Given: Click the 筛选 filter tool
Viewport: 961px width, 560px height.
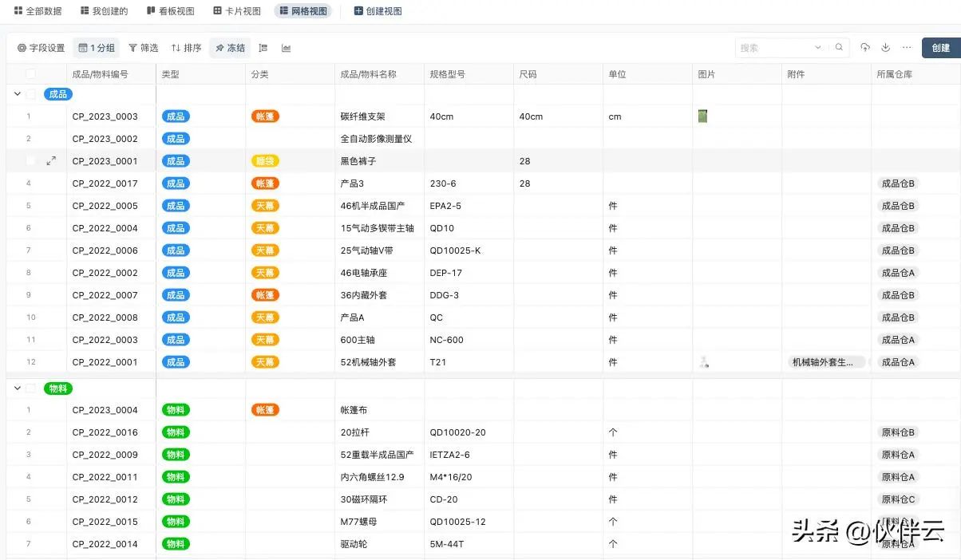Looking at the screenshot, I should [144, 48].
